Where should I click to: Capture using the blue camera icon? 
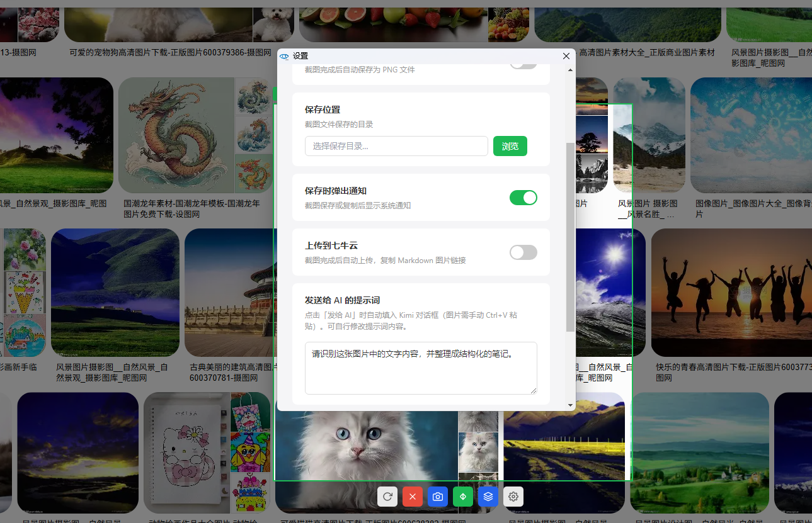[438, 497]
